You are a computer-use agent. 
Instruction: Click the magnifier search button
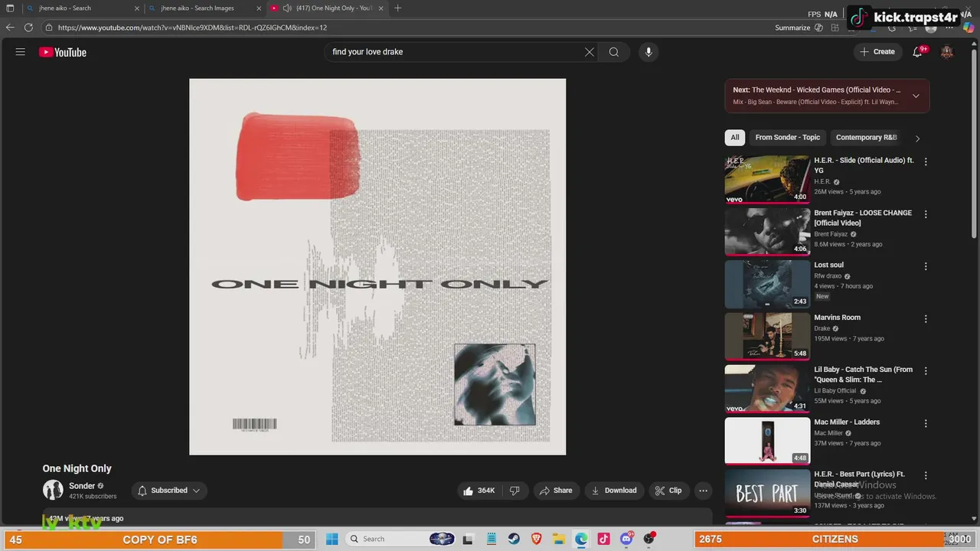(x=614, y=52)
